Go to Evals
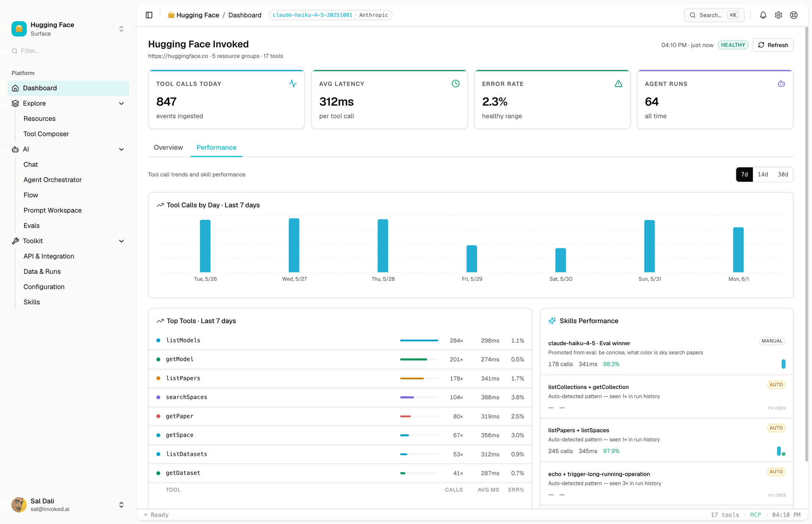812x524 pixels. point(31,226)
